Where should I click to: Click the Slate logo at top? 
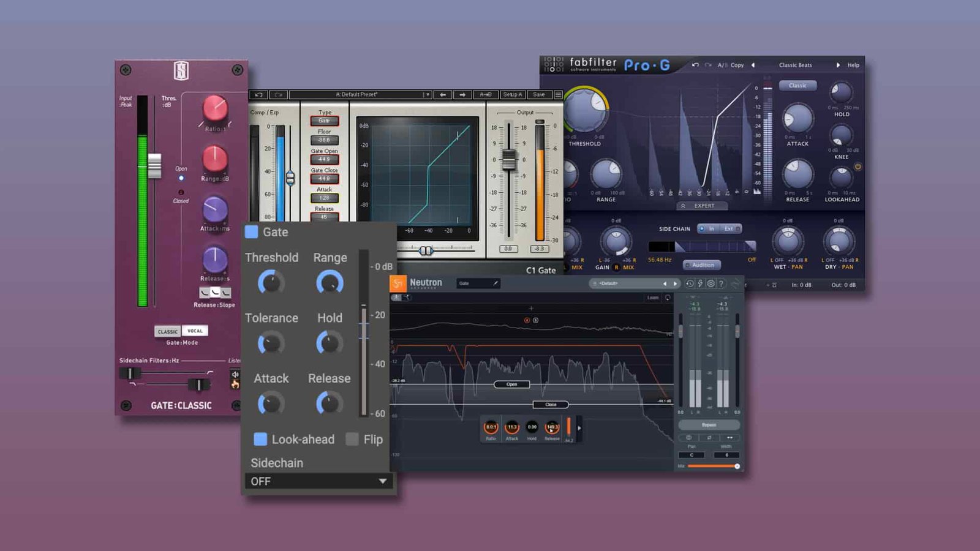pyautogui.click(x=181, y=71)
